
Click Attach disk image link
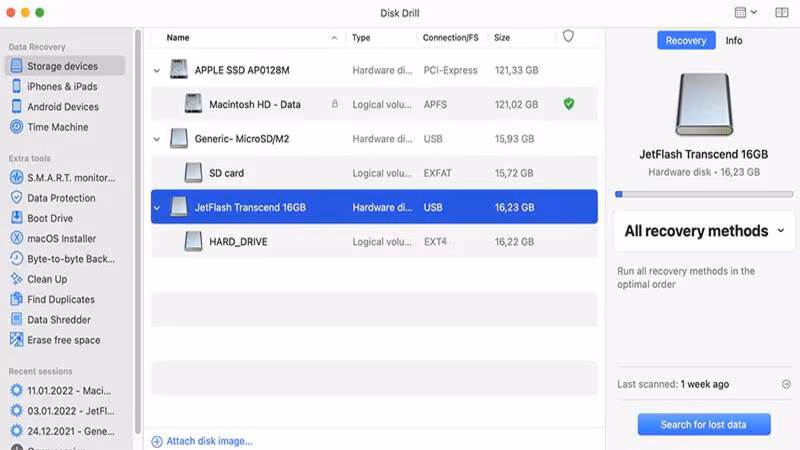202,441
